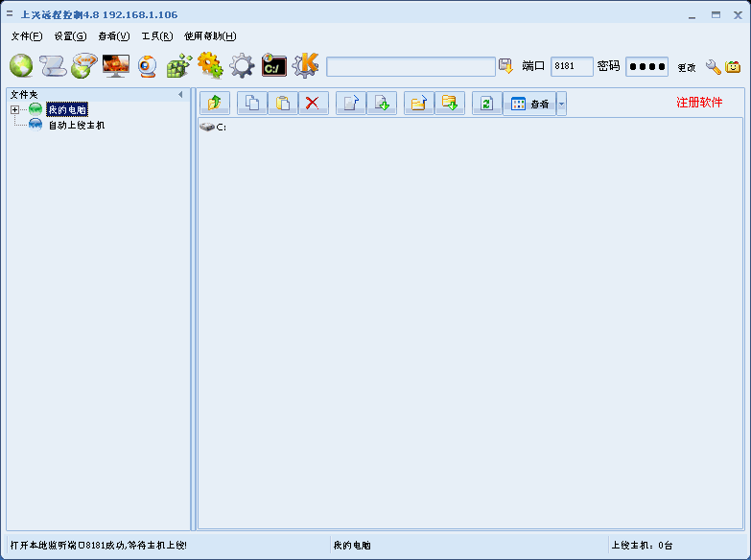Open the 工具(R) menu
This screenshot has height=560, width=751.
156,36
